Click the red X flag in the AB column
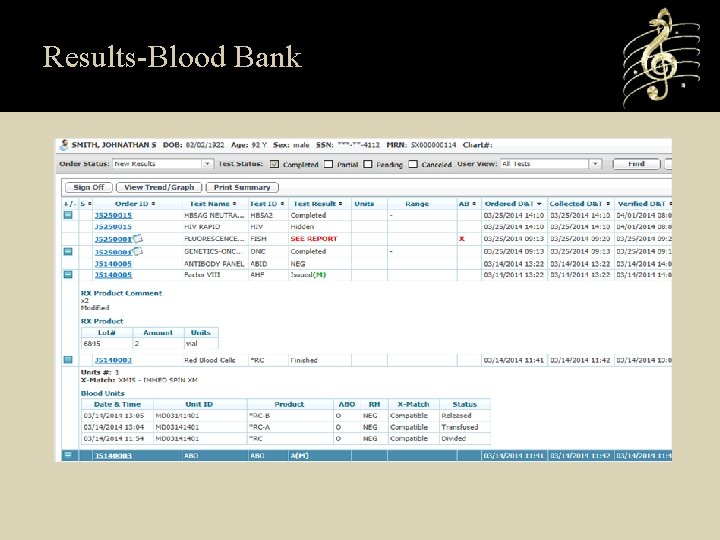 point(462,239)
